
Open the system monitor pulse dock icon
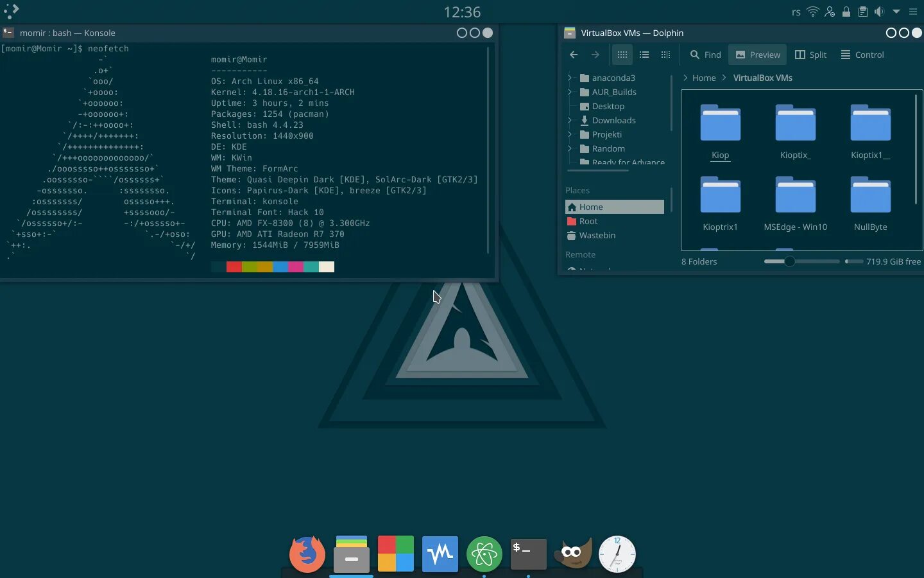tap(440, 554)
